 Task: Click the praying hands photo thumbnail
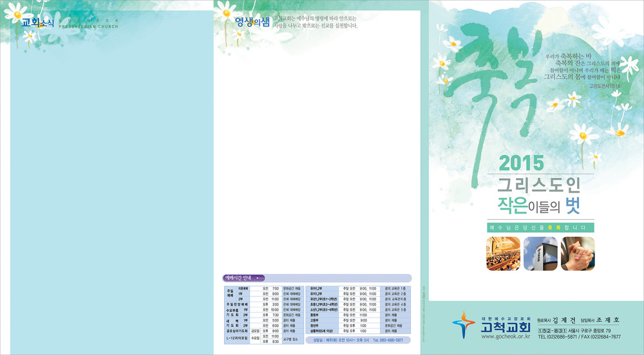pyautogui.click(x=577, y=254)
